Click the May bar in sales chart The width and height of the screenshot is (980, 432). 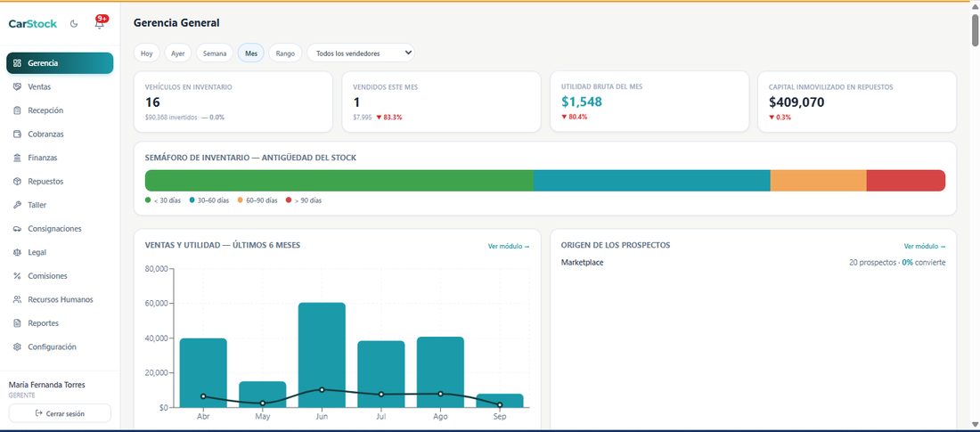263,395
